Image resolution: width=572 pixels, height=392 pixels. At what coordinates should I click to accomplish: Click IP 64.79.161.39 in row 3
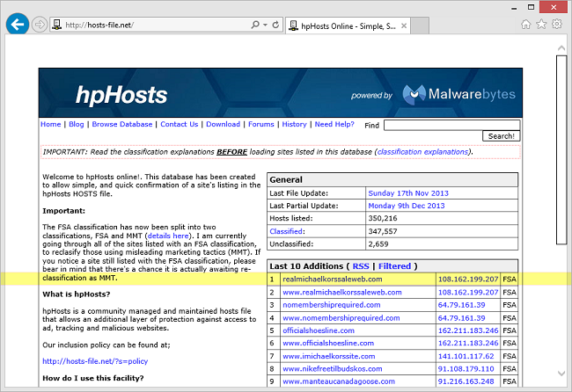(x=461, y=305)
